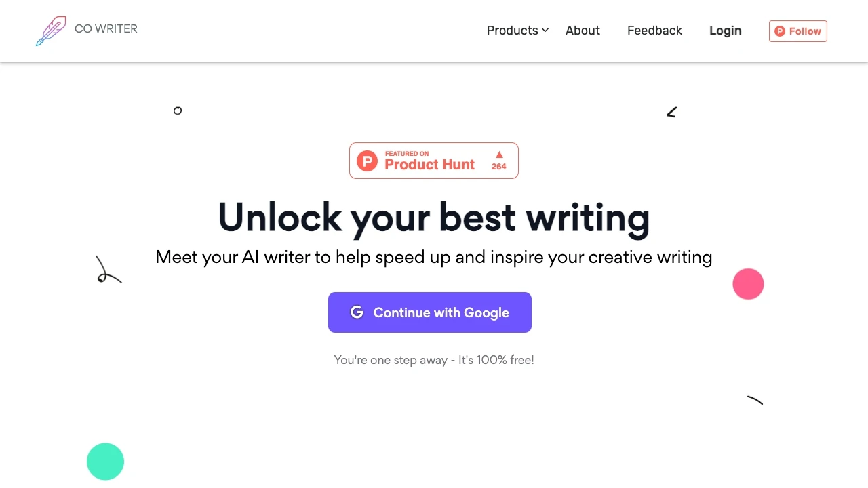Select About in the navigation bar

(x=583, y=30)
